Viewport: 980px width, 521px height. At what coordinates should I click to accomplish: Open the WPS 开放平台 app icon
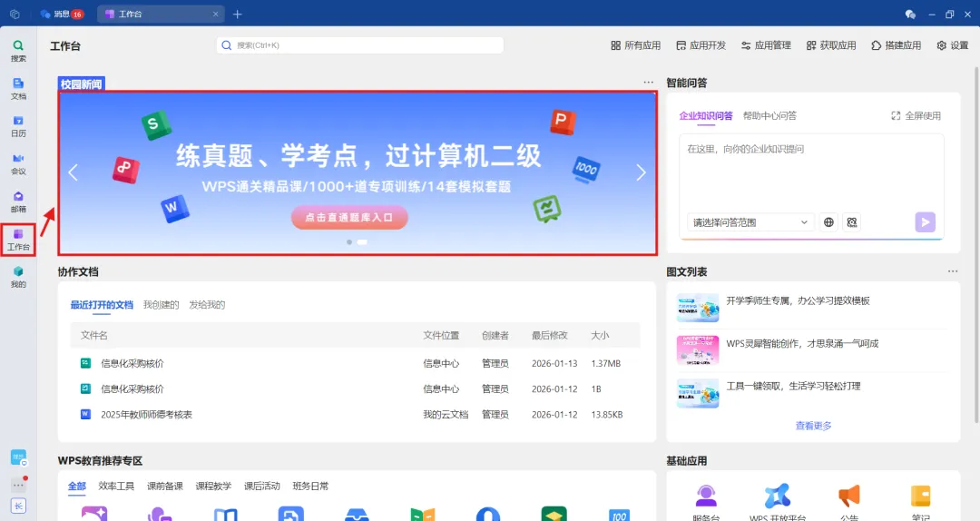[x=778, y=496]
